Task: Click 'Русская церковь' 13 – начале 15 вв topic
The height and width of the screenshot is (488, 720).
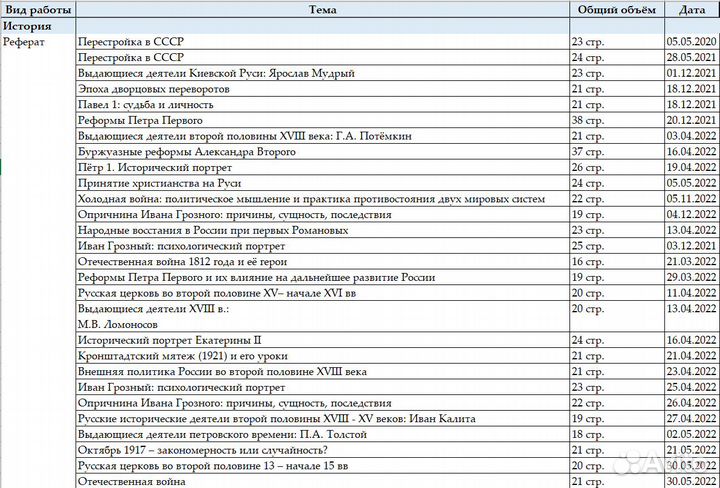Action: click(x=322, y=466)
